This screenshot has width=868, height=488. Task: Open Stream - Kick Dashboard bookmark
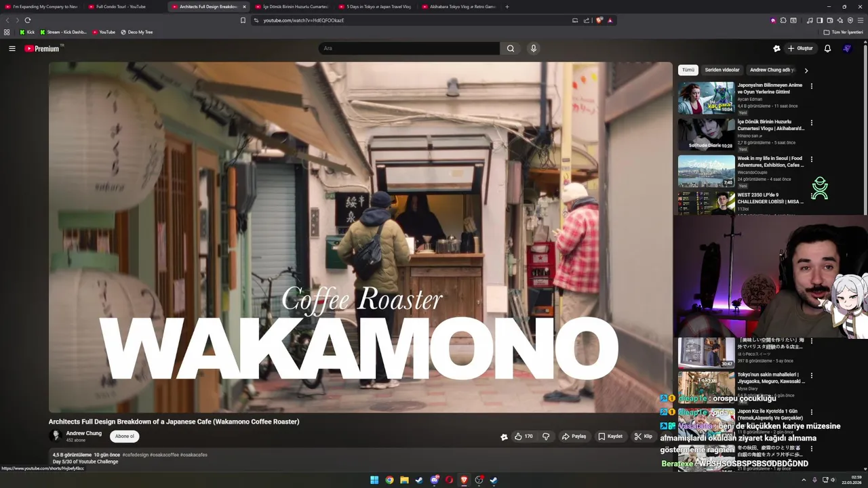click(63, 32)
